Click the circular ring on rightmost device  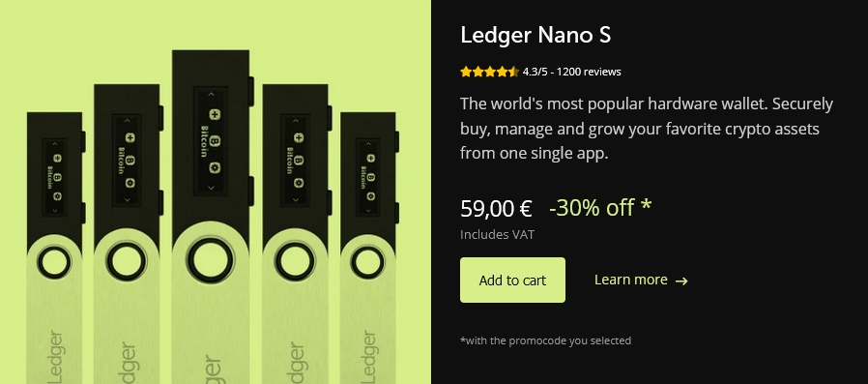[x=367, y=263]
